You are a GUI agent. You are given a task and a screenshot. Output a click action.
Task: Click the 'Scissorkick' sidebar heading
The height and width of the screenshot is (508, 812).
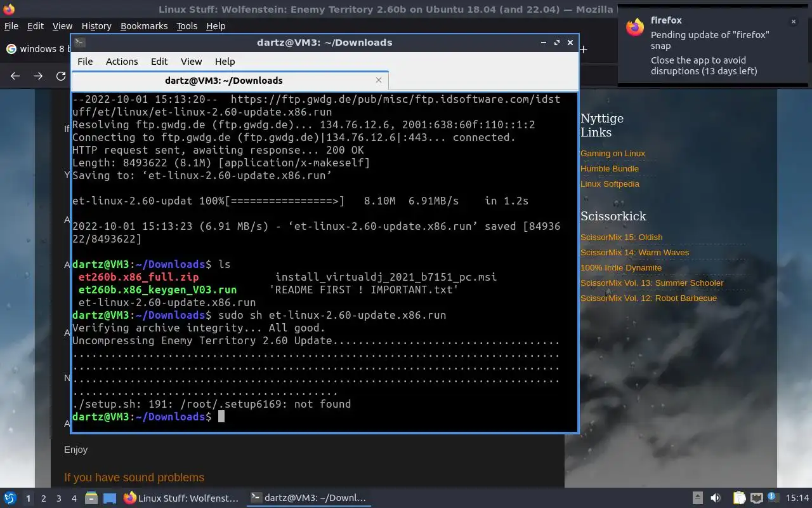[x=613, y=217]
